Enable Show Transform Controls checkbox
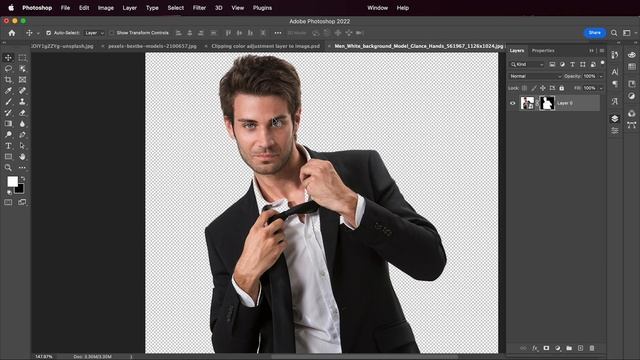This screenshot has height=360, width=640. pyautogui.click(x=111, y=33)
